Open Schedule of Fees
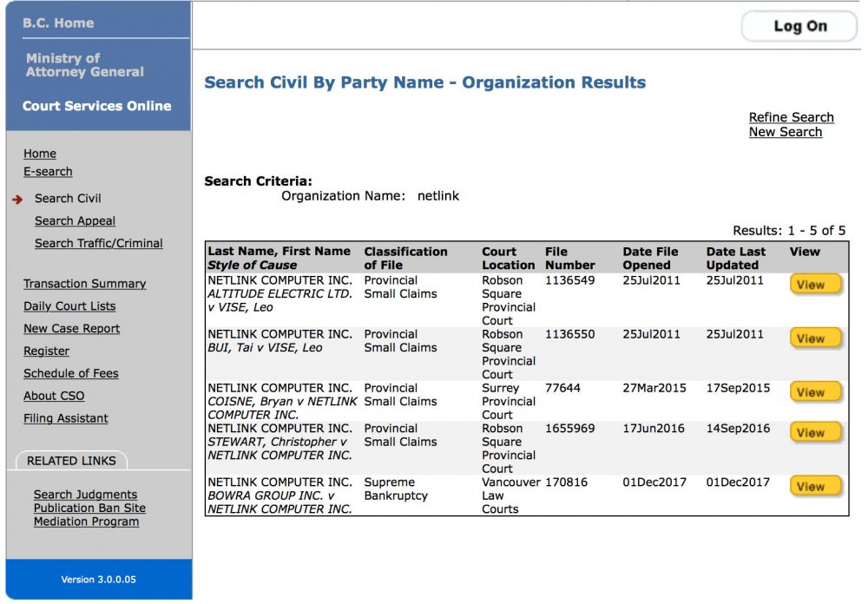Viewport: 868px width, 604px height. click(71, 373)
